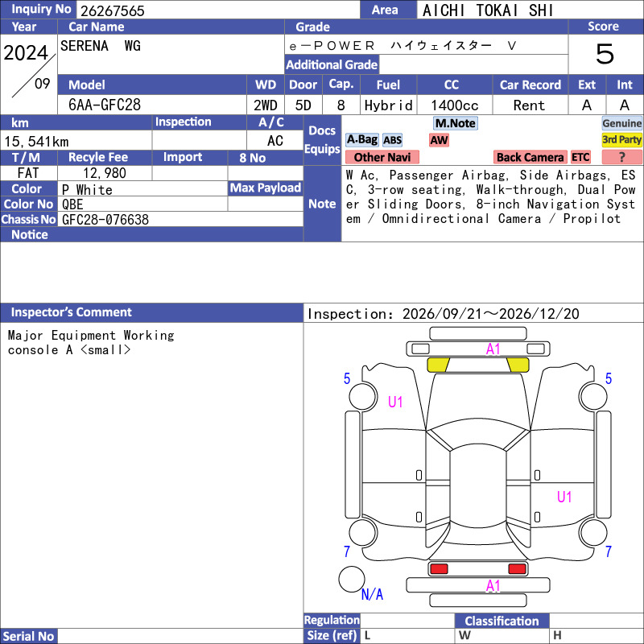
Task: Click the 3rd Party yellow tag
Action: pos(621,140)
